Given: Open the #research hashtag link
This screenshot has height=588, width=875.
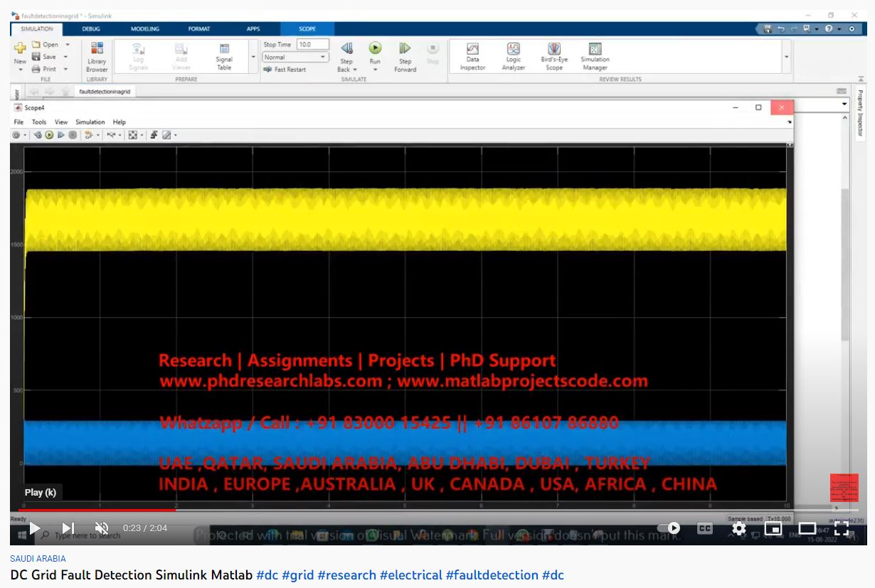Looking at the screenshot, I should (346, 574).
